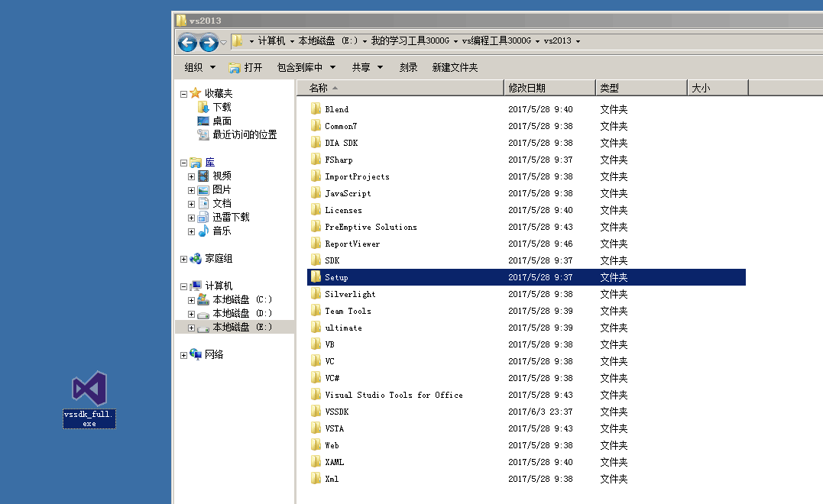Select the Team Tools folder name
This screenshot has height=504, width=823.
point(348,311)
